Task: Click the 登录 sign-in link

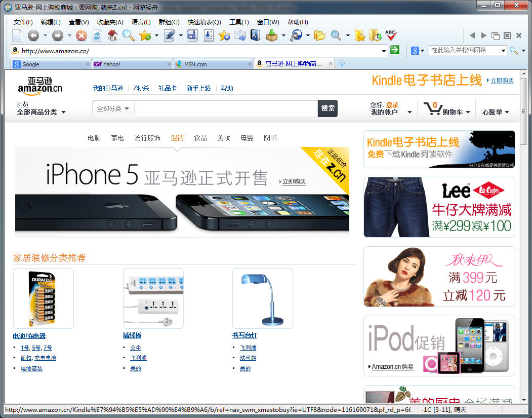Action: 392,105
